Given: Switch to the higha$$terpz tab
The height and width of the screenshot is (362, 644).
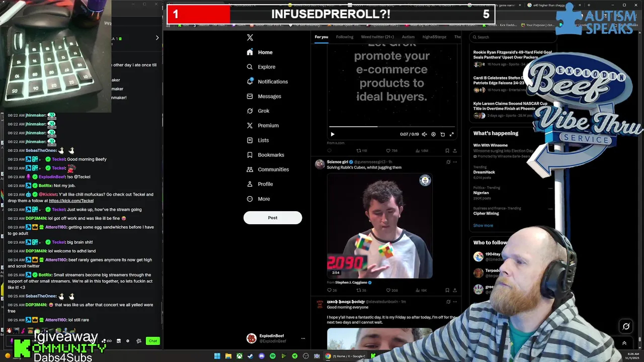Looking at the screenshot, I should [x=434, y=37].
